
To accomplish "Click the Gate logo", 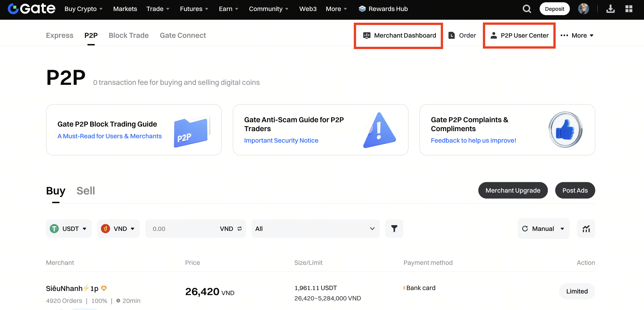I will tap(32, 9).
